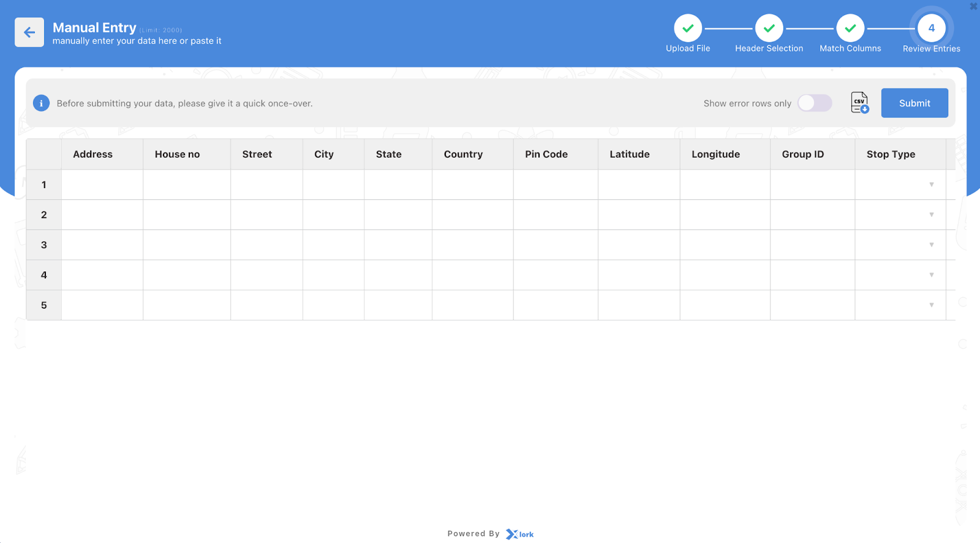Open Stop Type dropdown in row 3
This screenshot has height=543, width=980.
coord(932,245)
